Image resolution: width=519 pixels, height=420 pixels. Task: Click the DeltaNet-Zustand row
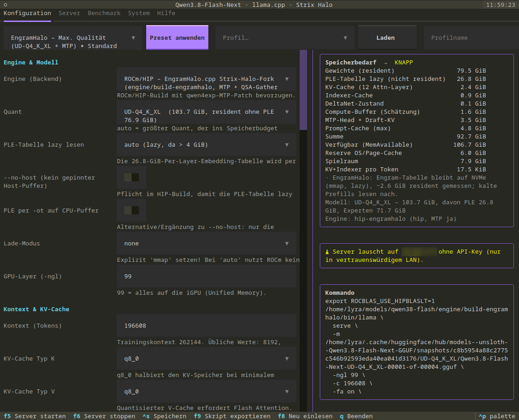click(x=406, y=104)
